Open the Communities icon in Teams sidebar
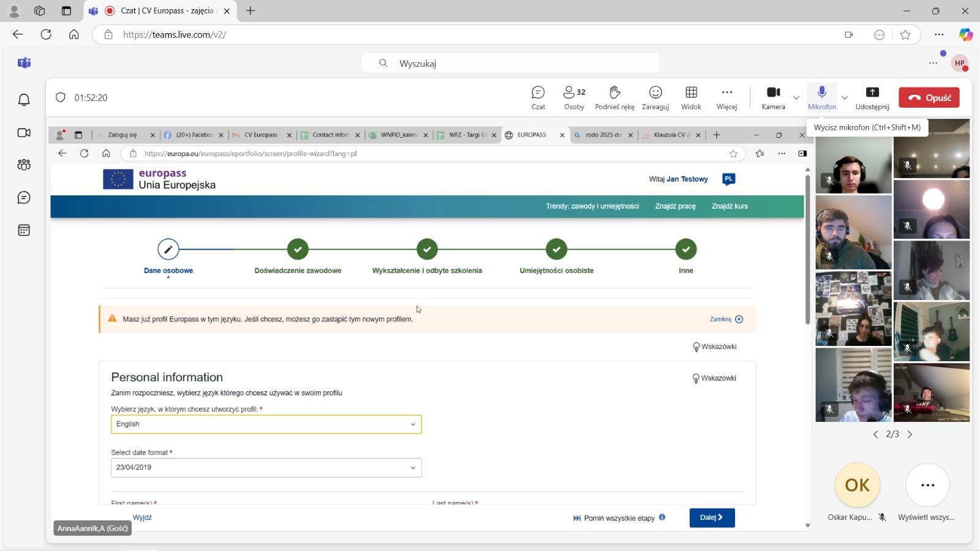Screen dimensions: 980x551 click(24, 165)
